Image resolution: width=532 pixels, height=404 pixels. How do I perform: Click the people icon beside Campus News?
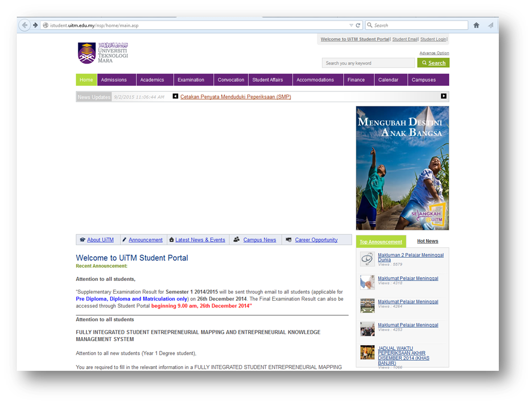click(x=236, y=240)
